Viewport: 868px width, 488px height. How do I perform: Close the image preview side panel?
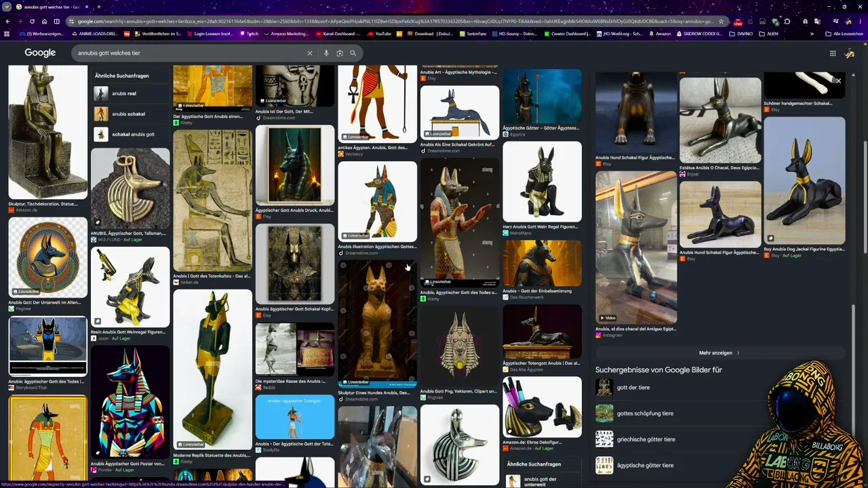[x=838, y=81]
